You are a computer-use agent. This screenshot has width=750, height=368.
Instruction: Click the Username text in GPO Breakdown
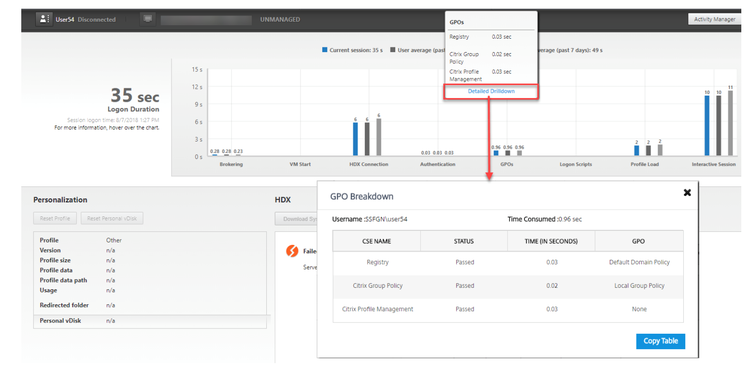(x=370, y=220)
